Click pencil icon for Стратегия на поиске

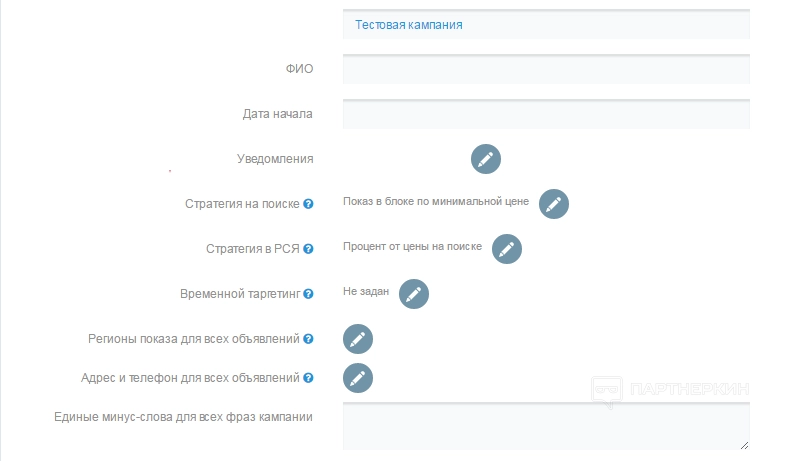554,204
